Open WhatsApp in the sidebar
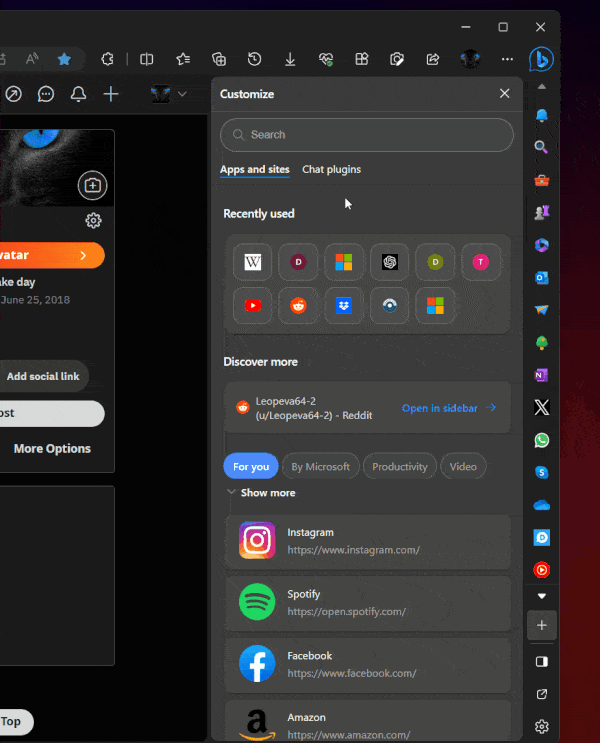This screenshot has height=743, width=600. click(541, 440)
